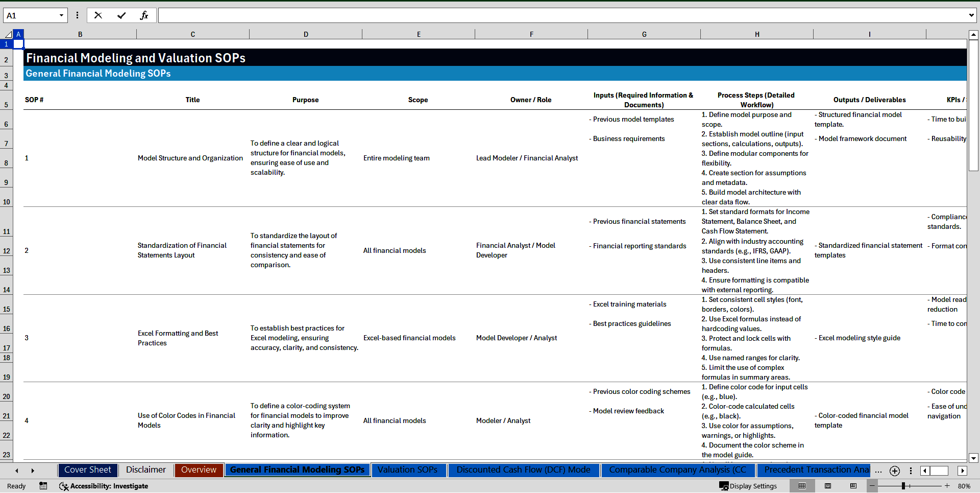Screen dimensions: 980x493
Task: Click the zoom in plus button
Action: [x=947, y=486]
